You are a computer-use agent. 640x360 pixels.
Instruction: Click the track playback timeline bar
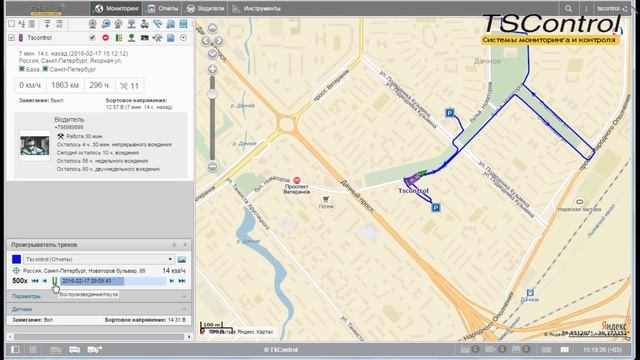[x=113, y=281]
